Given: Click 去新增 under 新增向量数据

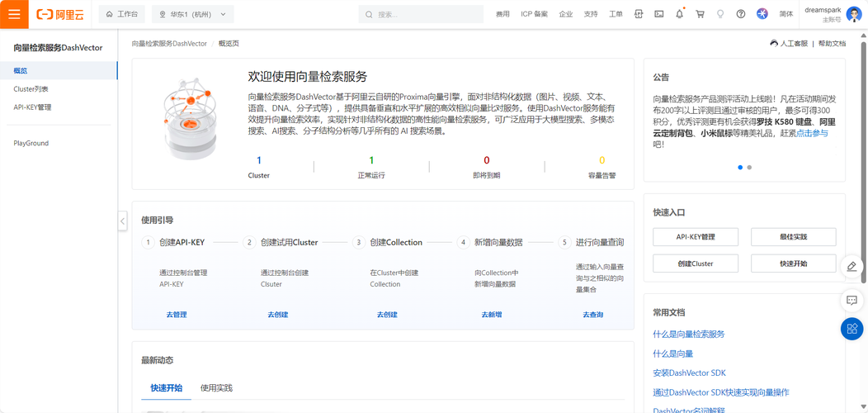Looking at the screenshot, I should click(x=492, y=315).
